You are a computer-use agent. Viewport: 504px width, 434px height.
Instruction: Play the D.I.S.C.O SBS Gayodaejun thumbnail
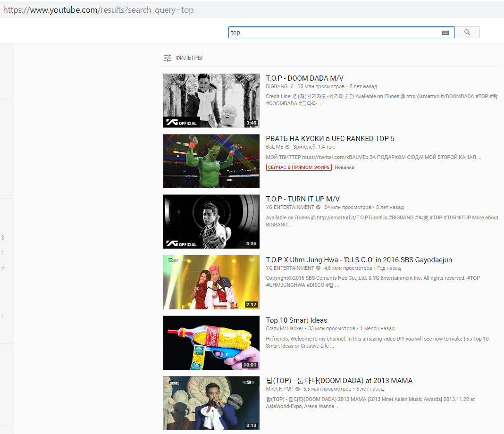tap(211, 282)
